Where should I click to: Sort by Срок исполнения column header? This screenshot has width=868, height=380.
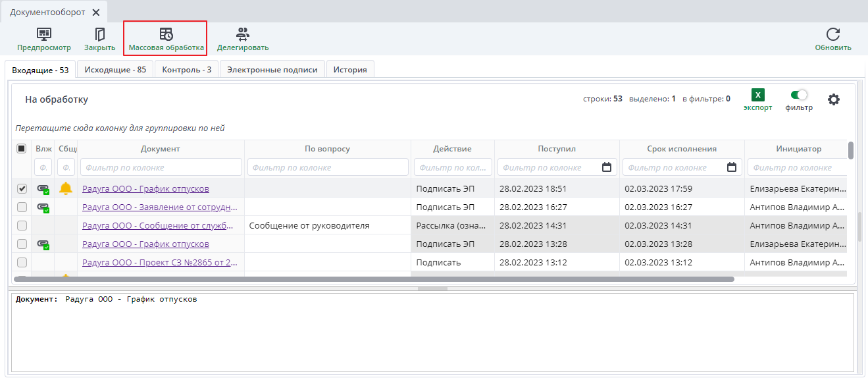(x=682, y=149)
